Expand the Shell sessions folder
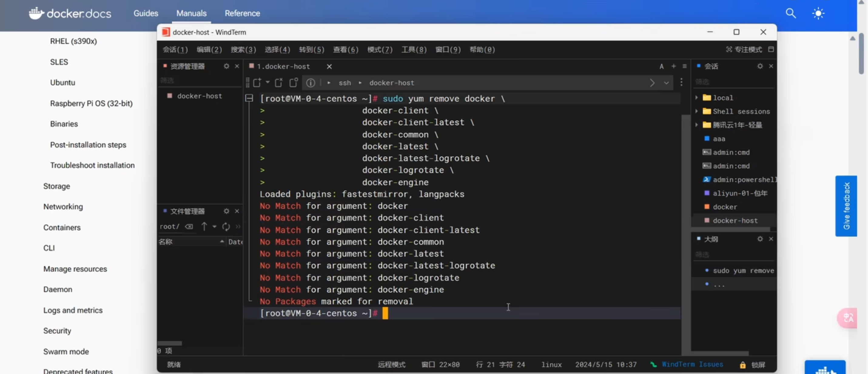This screenshot has height=374, width=868. coord(696,111)
